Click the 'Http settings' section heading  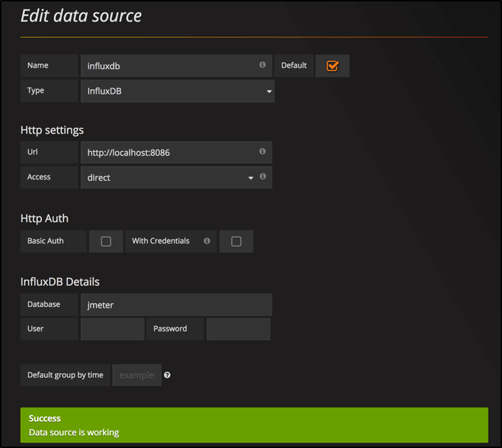(52, 130)
